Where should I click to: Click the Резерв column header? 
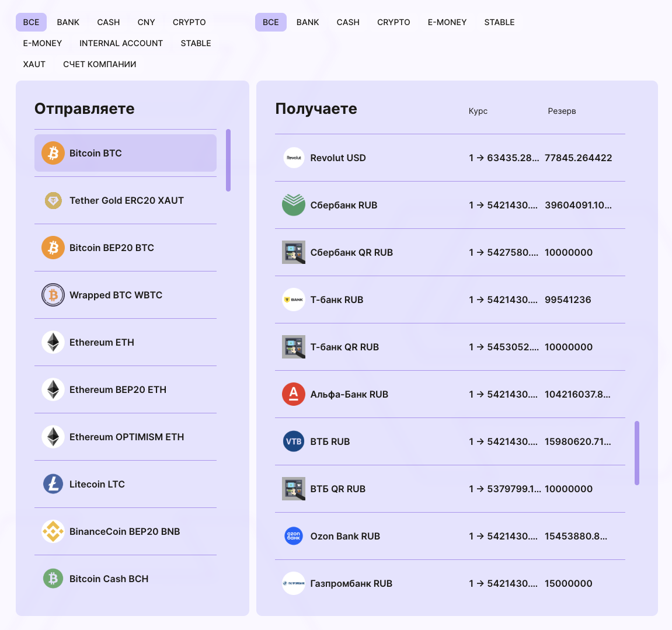(x=562, y=111)
